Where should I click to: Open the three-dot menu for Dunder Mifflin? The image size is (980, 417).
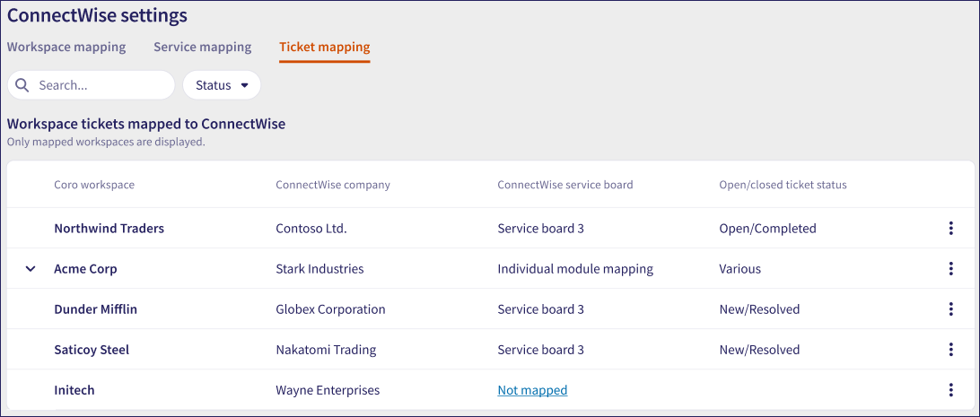click(950, 309)
